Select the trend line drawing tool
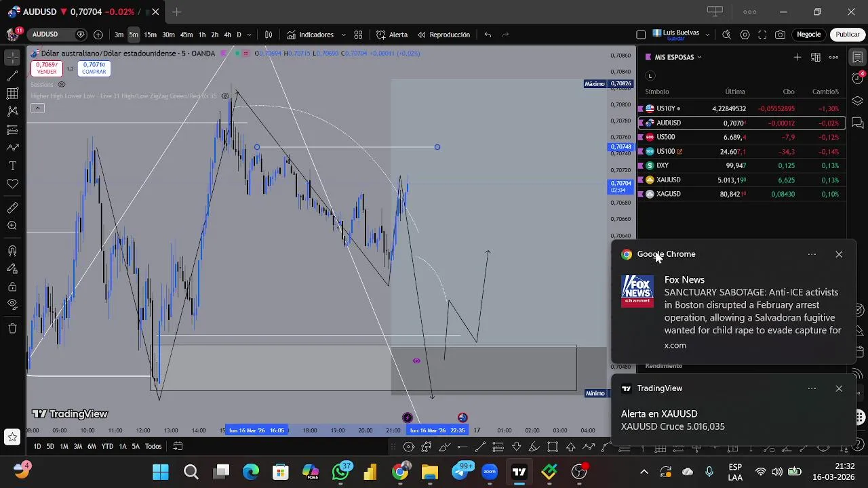 [x=12, y=75]
